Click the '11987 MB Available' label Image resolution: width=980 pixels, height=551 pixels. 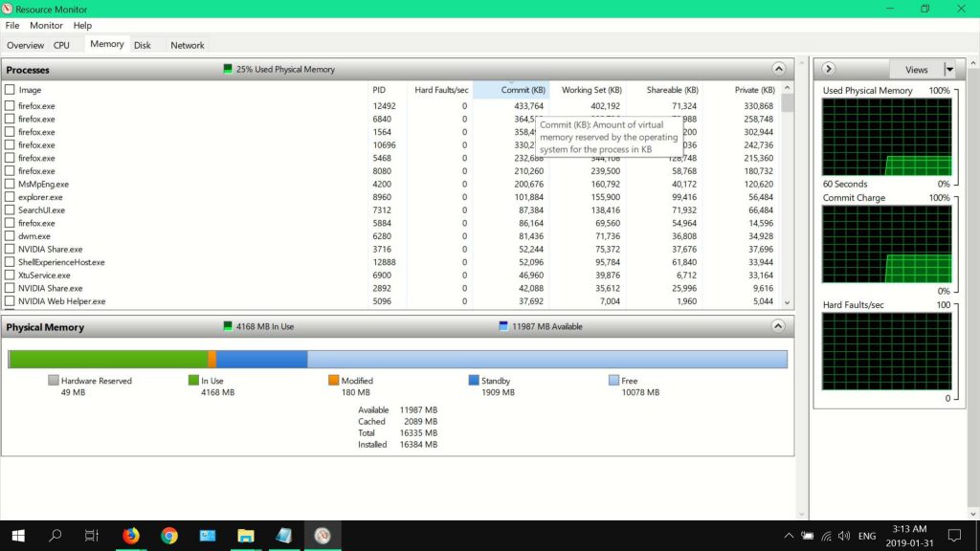point(546,327)
